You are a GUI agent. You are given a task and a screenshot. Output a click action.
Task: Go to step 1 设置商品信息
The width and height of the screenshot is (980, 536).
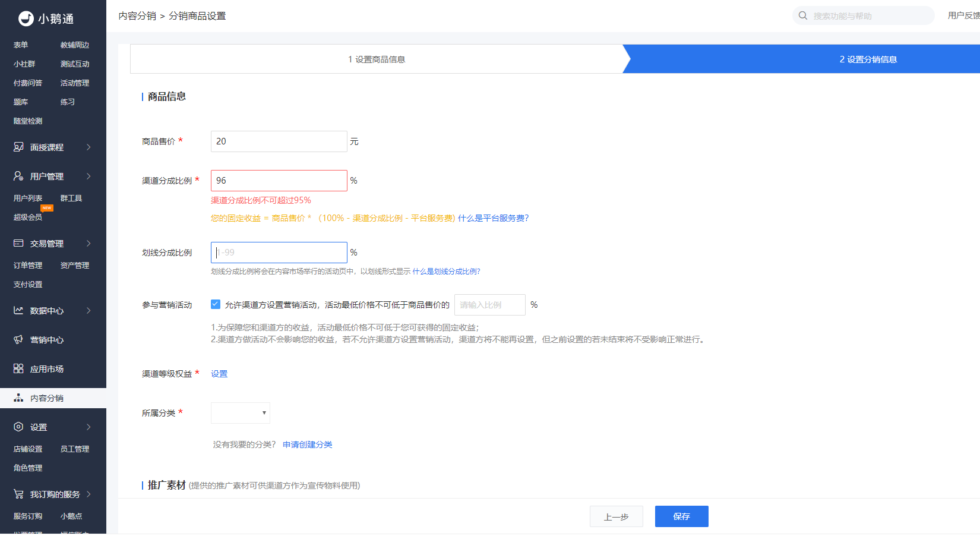(x=377, y=59)
